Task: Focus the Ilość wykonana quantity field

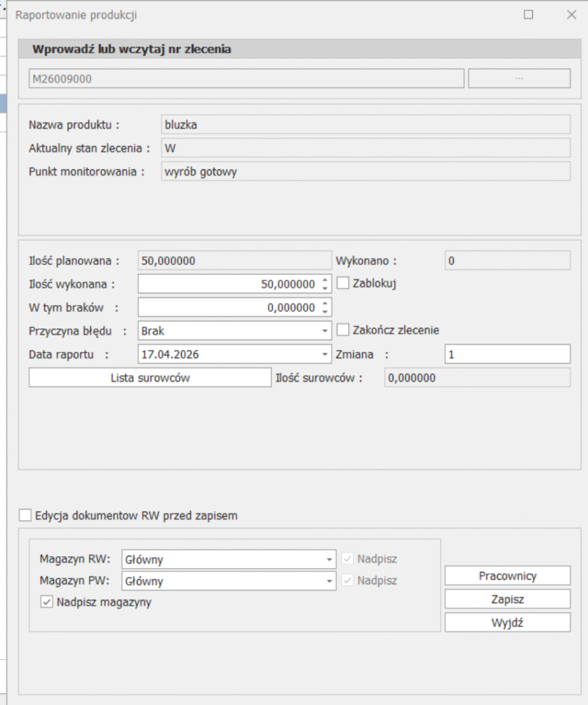Action: click(227, 284)
